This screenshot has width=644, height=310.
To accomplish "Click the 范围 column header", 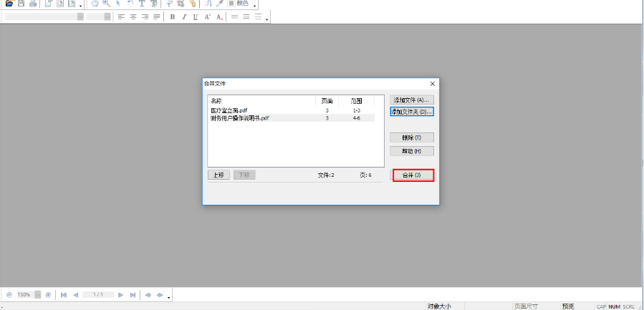I will [357, 101].
